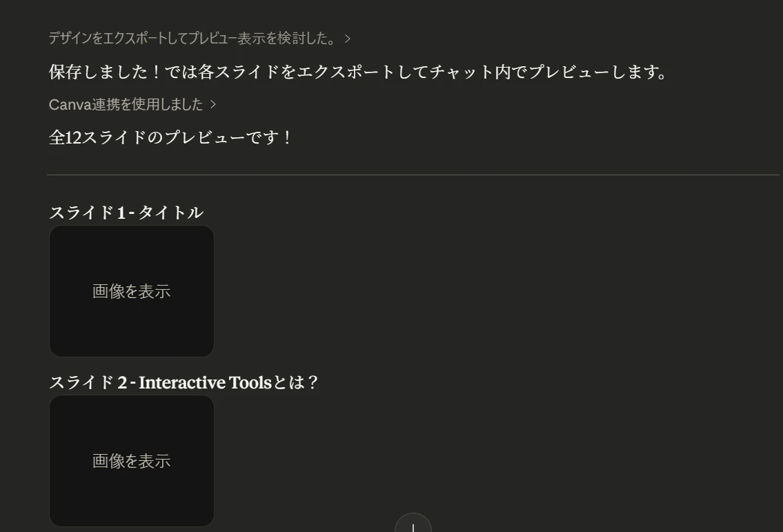Click the chevron icon after the thinking summary
783x532 pixels.
346,39
